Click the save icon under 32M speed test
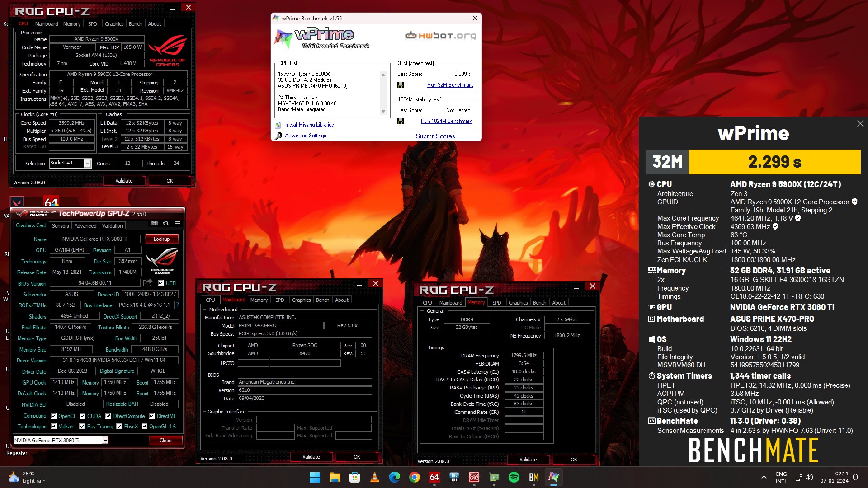Screen dimensions: 868x488 401,85
